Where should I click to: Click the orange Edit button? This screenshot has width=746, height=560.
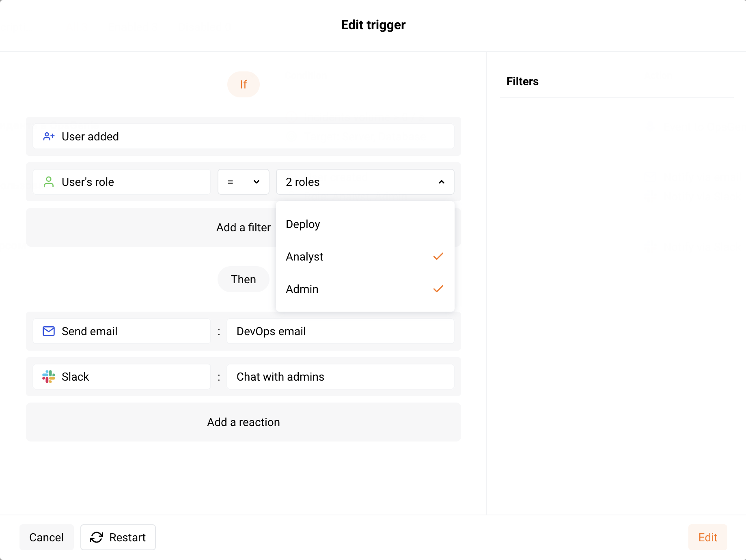[707, 537]
